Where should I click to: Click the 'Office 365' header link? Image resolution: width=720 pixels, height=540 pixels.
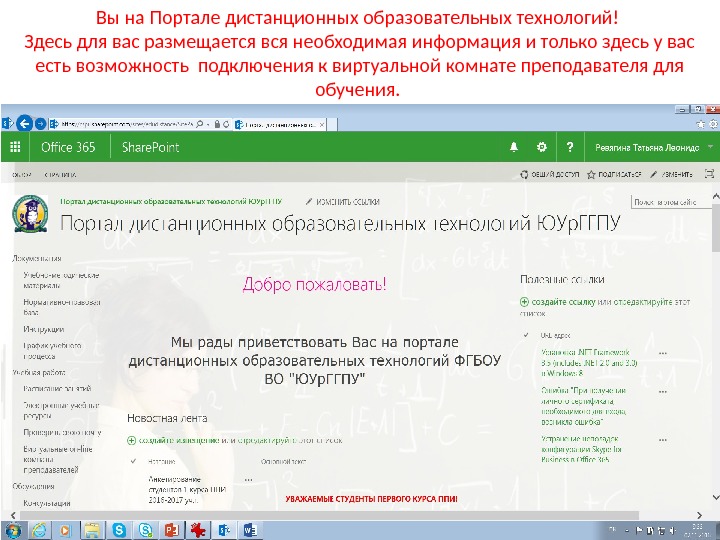(68, 147)
